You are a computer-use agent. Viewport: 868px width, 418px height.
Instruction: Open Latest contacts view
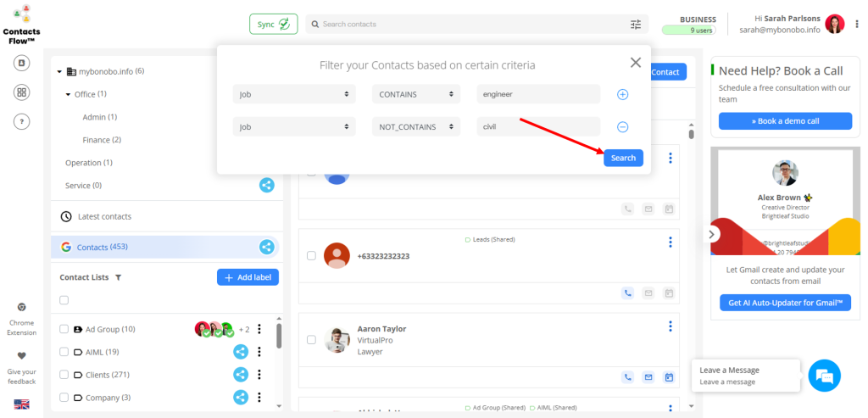tap(104, 216)
